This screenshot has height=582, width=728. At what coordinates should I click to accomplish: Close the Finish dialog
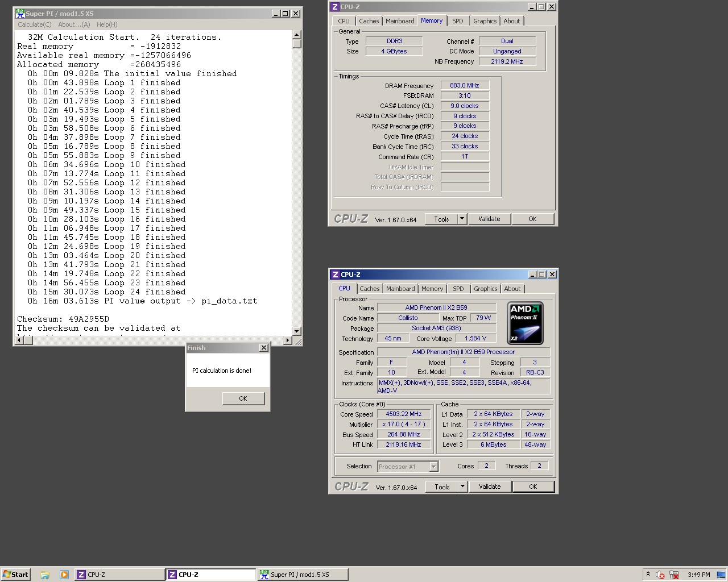pos(263,348)
